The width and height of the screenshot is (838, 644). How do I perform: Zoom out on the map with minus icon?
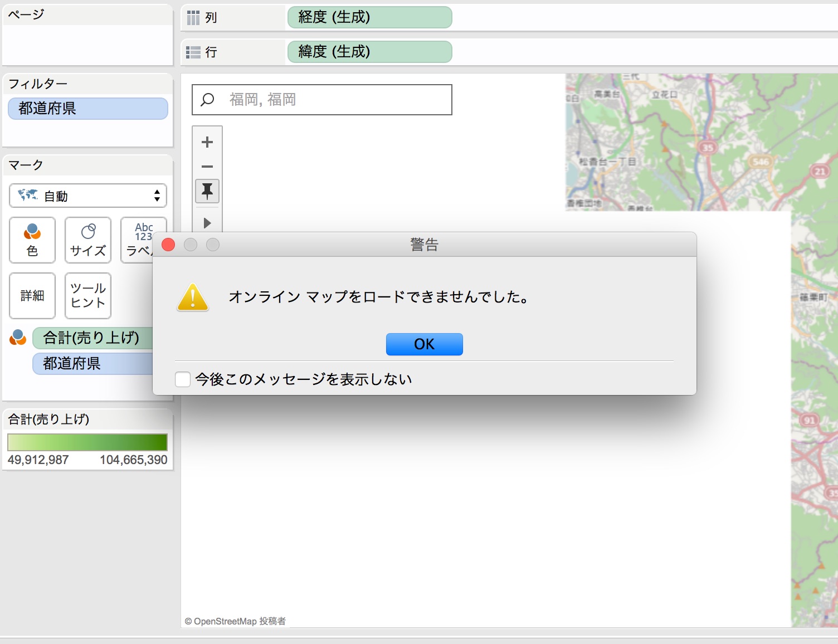click(x=207, y=167)
